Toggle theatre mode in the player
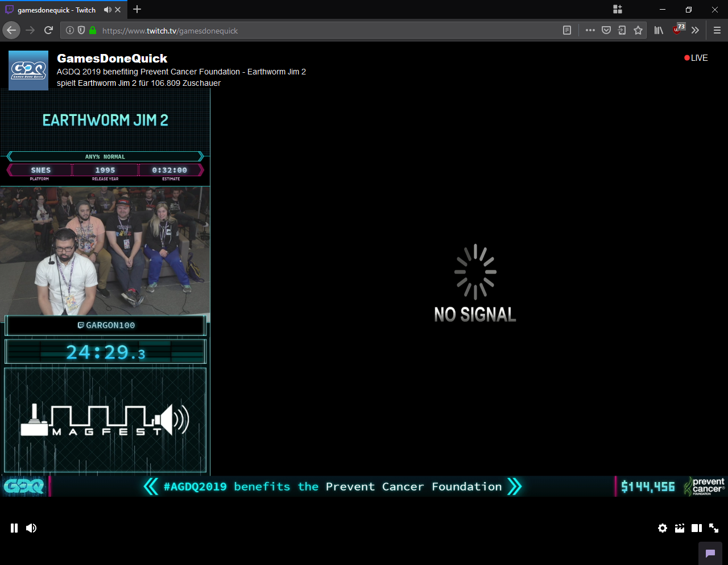This screenshot has width=728, height=565. [x=697, y=528]
